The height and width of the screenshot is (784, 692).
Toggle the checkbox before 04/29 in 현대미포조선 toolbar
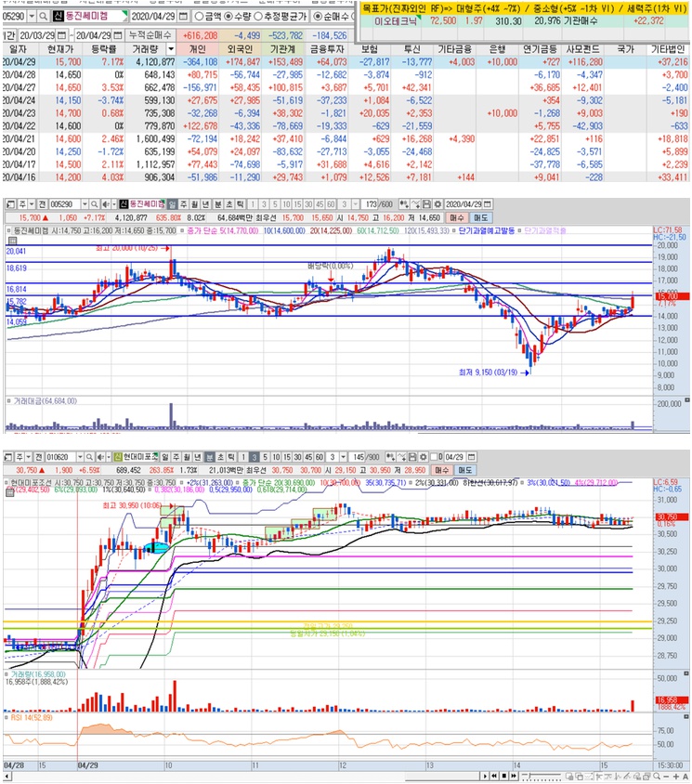(x=434, y=457)
